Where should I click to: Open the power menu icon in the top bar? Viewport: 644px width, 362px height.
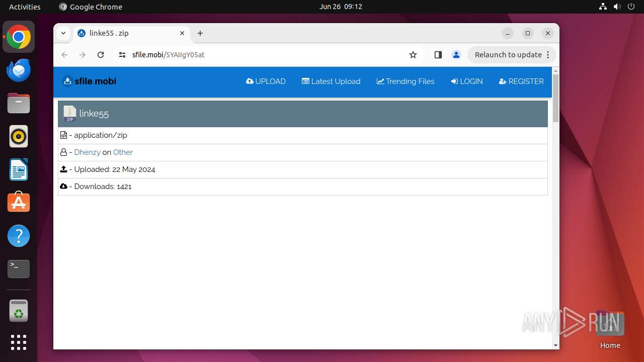click(631, 7)
